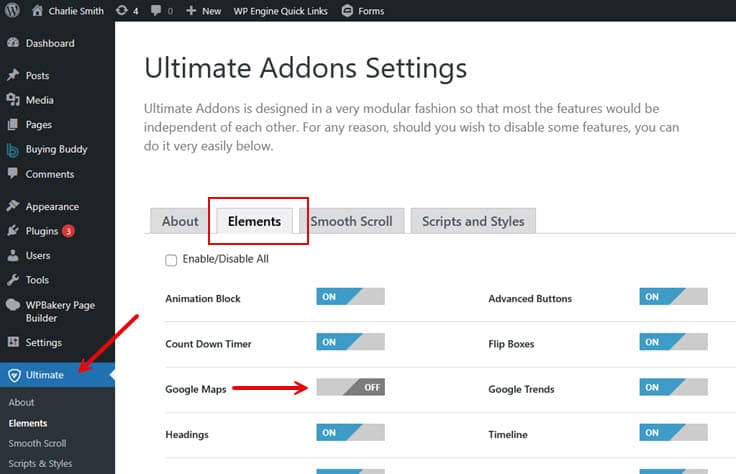Click the Dashboard gauge icon

tap(13, 43)
